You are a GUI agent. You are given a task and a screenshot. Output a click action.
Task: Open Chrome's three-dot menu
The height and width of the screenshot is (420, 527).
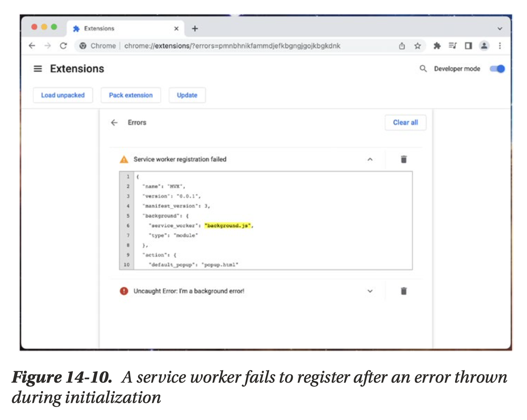coord(500,46)
